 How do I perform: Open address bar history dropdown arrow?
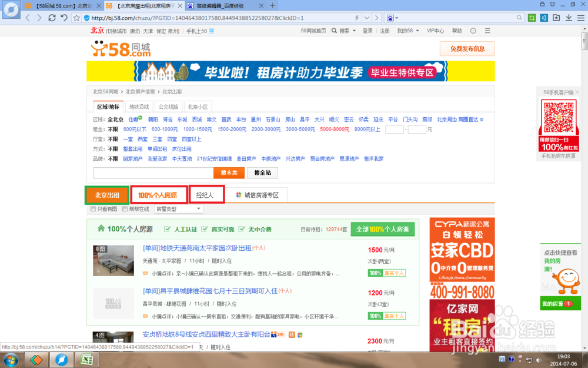coord(367,18)
